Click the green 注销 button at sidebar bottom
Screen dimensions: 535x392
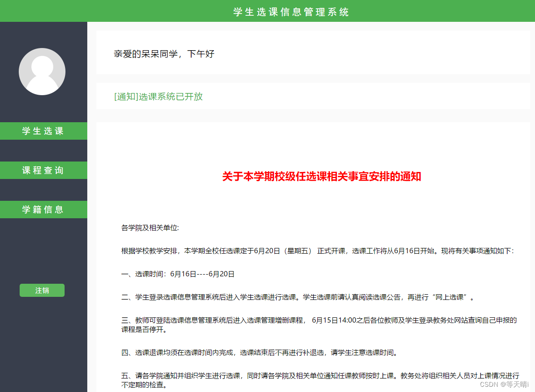pyautogui.click(x=42, y=290)
